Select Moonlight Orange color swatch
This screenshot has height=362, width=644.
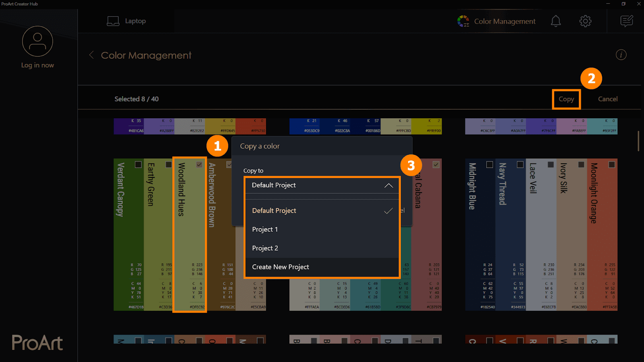pyautogui.click(x=603, y=234)
